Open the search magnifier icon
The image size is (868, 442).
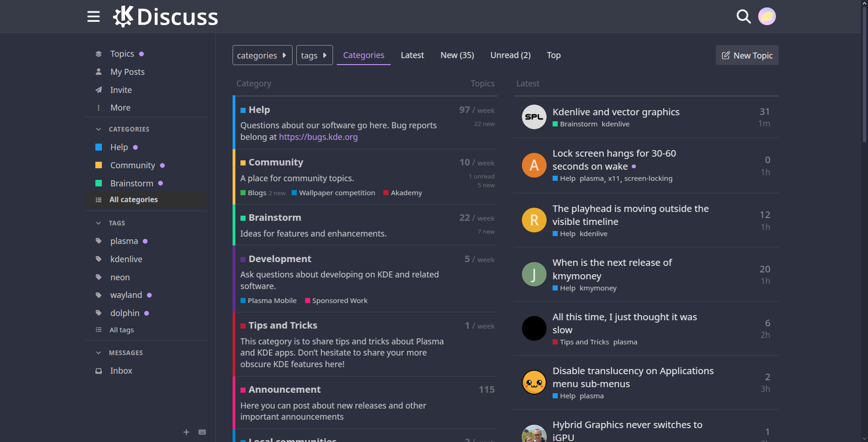[743, 17]
